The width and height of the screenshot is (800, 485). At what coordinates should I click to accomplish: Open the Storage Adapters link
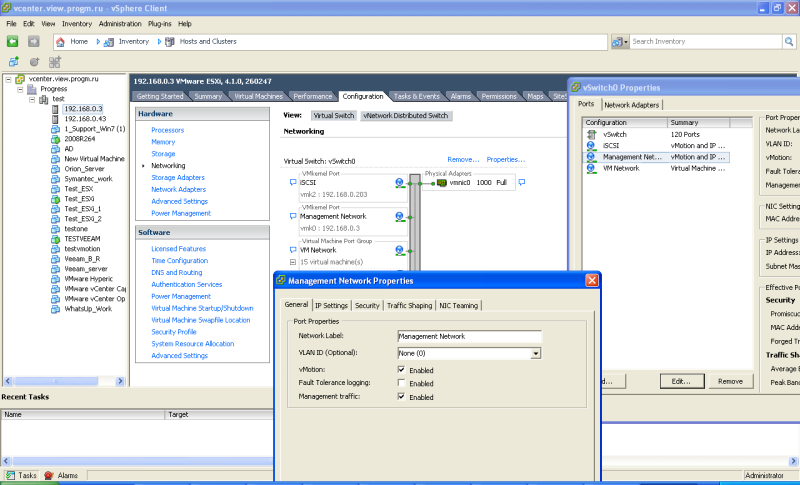click(178, 177)
